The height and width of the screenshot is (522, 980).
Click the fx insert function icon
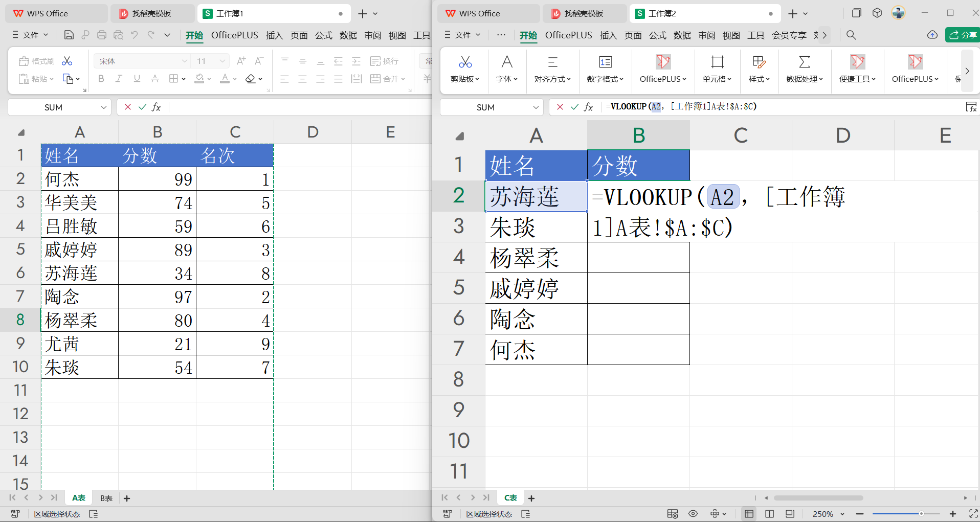(x=156, y=107)
